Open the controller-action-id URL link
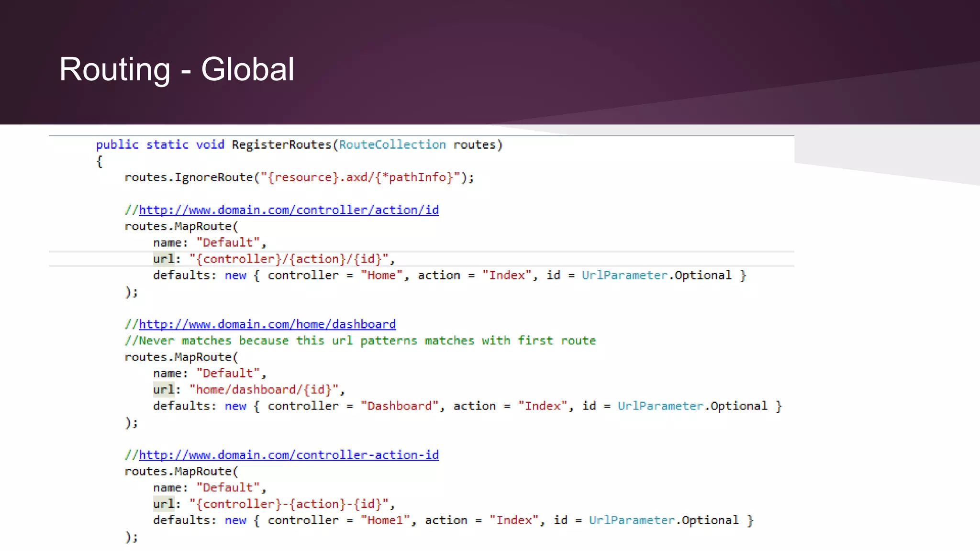Viewport: 980px width, 551px height. (x=289, y=455)
